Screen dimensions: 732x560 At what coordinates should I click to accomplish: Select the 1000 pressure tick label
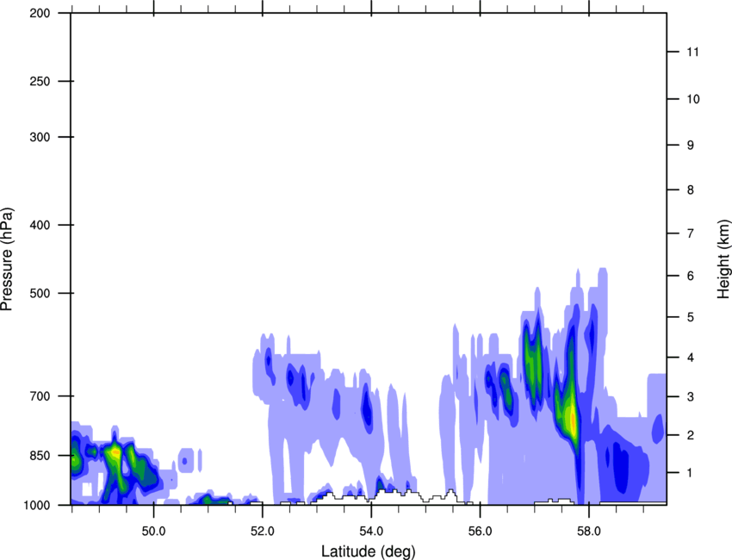(36, 505)
